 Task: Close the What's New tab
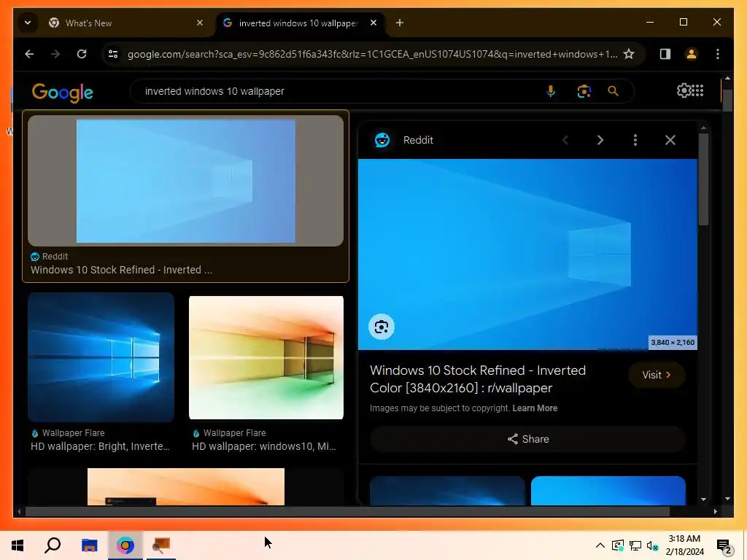[x=200, y=23]
